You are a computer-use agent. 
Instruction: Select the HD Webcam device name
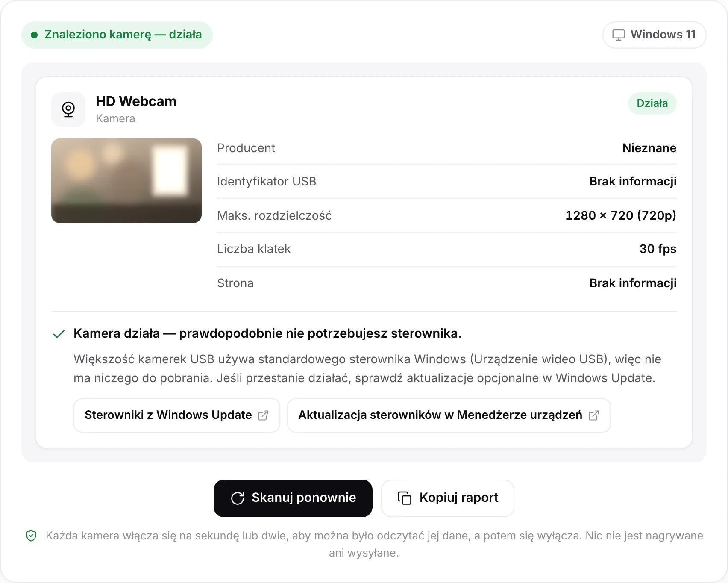(x=136, y=101)
